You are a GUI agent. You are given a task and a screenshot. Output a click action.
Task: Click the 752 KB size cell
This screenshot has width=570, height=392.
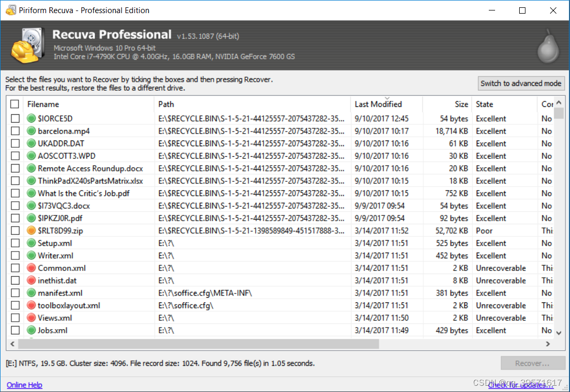pos(457,193)
